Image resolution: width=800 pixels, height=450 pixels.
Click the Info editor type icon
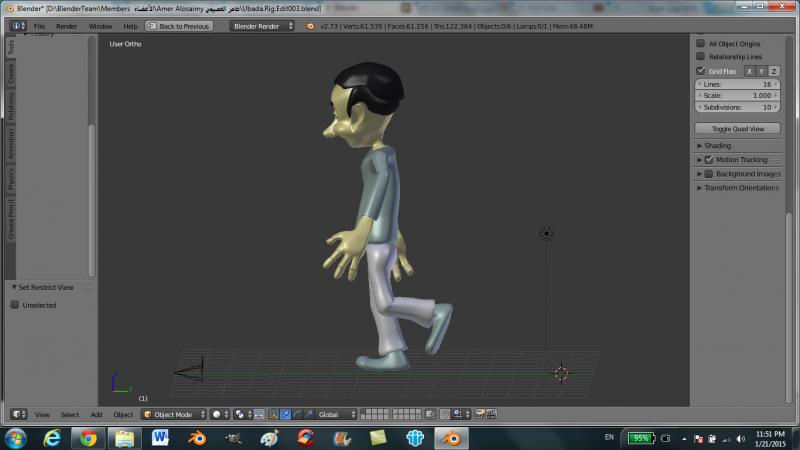click(18, 26)
